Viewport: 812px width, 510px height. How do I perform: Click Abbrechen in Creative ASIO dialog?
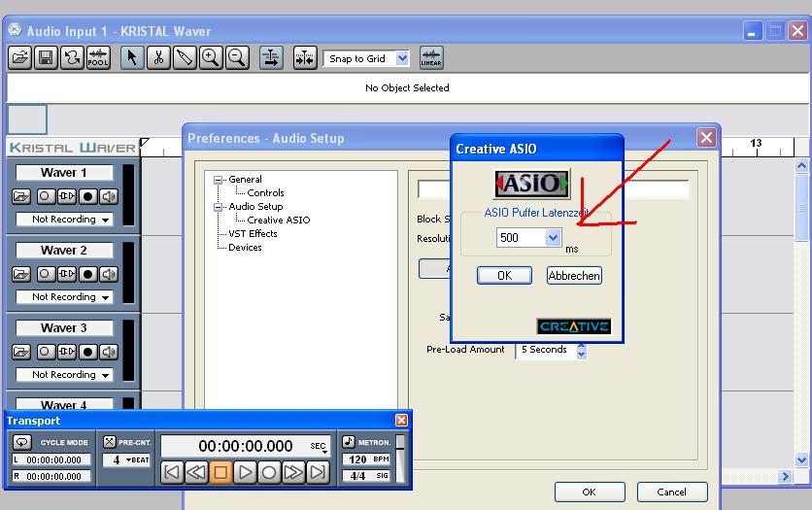(574, 276)
